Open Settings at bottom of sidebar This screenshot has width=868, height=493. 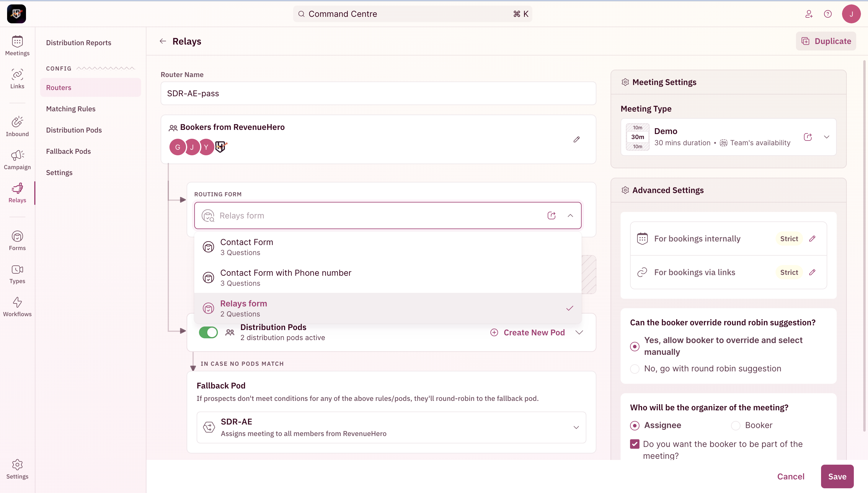tap(17, 469)
